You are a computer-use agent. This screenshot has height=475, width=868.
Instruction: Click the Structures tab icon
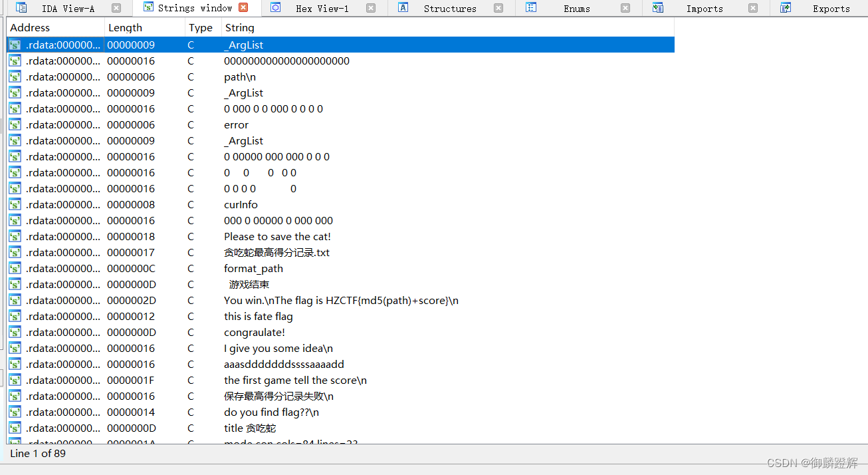(x=403, y=8)
